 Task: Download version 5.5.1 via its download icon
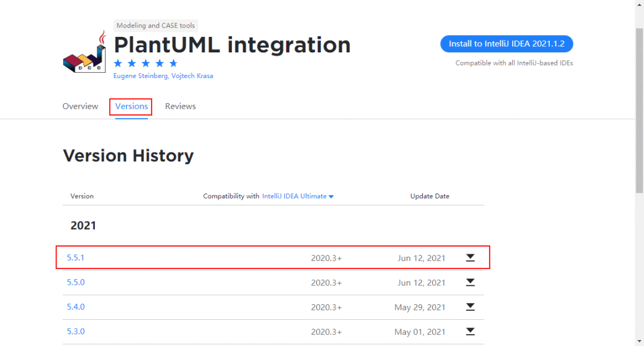point(470,257)
